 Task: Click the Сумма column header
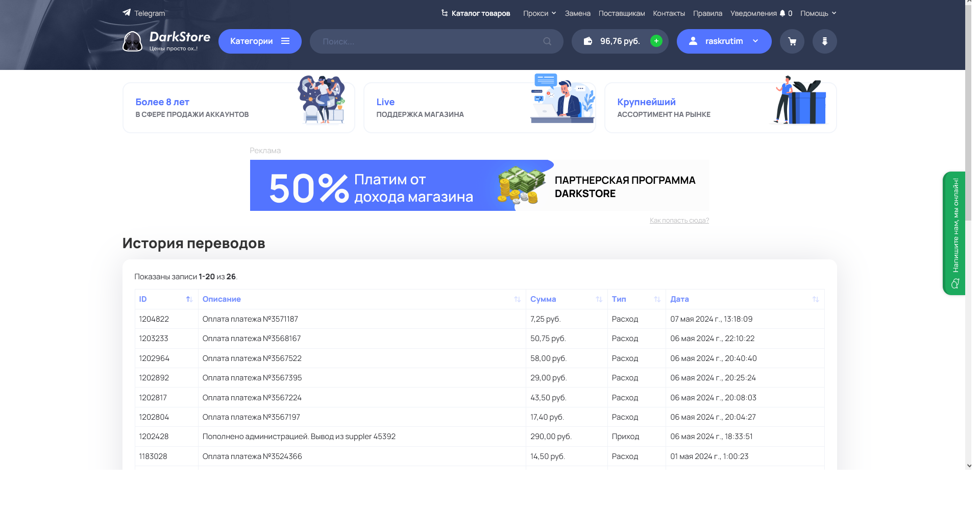coord(567,299)
